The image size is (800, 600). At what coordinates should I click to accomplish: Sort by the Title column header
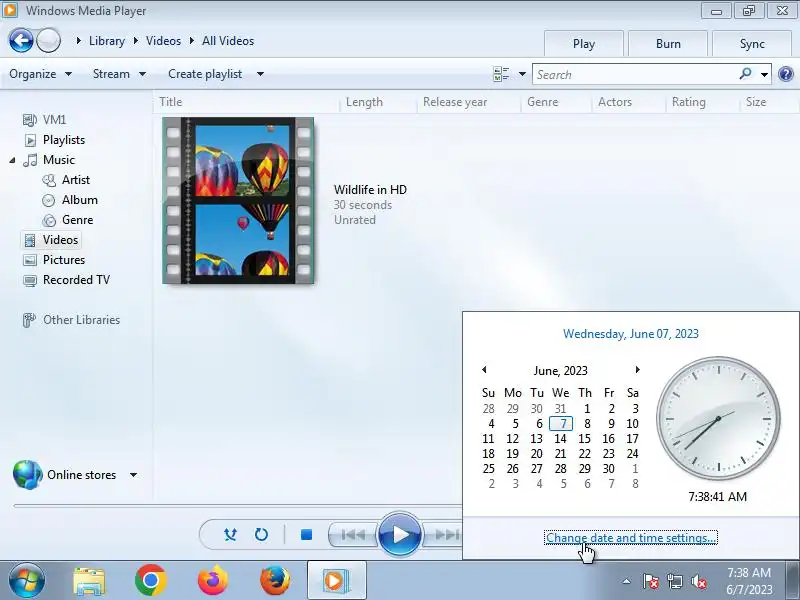(170, 102)
